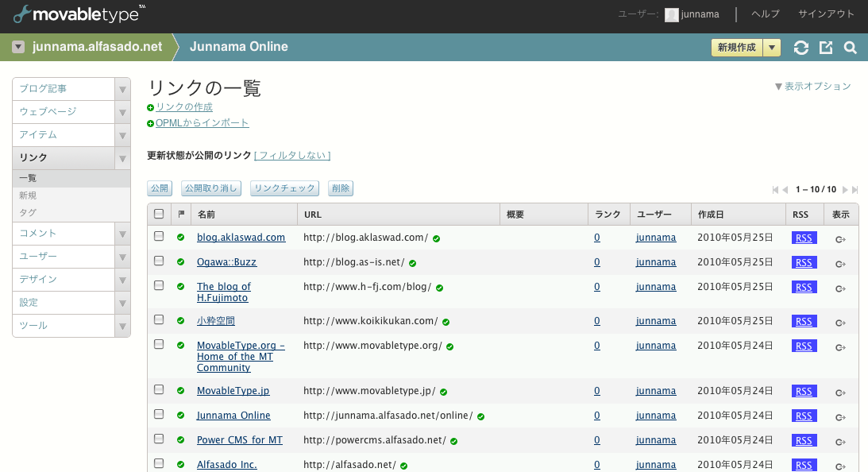The height and width of the screenshot is (472, 868).
Task: Open the 設定 sidebar menu
Action: [64, 303]
